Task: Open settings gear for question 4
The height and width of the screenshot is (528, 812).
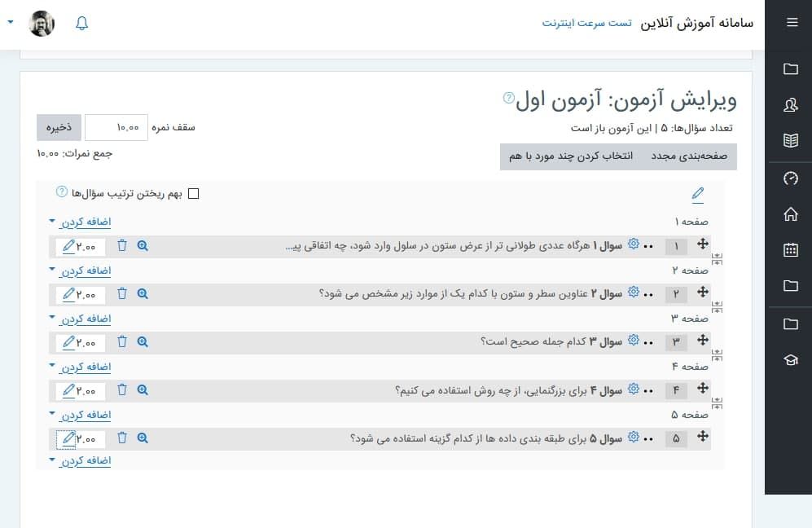Action: [x=634, y=388]
